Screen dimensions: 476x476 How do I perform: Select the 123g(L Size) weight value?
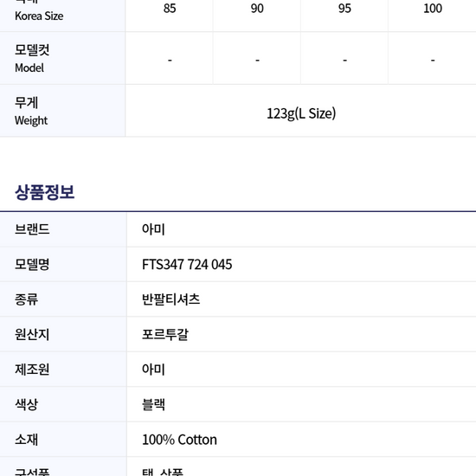(301, 113)
